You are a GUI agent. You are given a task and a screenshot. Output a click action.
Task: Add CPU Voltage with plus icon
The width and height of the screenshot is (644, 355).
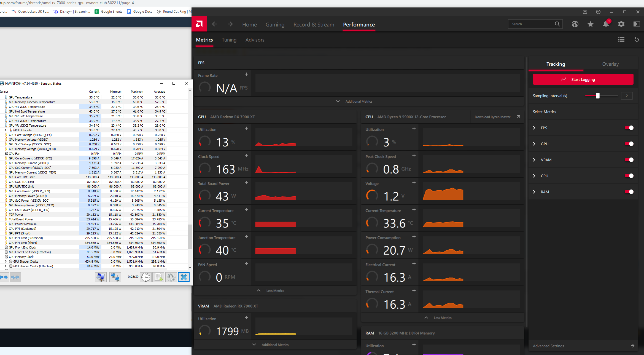coord(414,182)
